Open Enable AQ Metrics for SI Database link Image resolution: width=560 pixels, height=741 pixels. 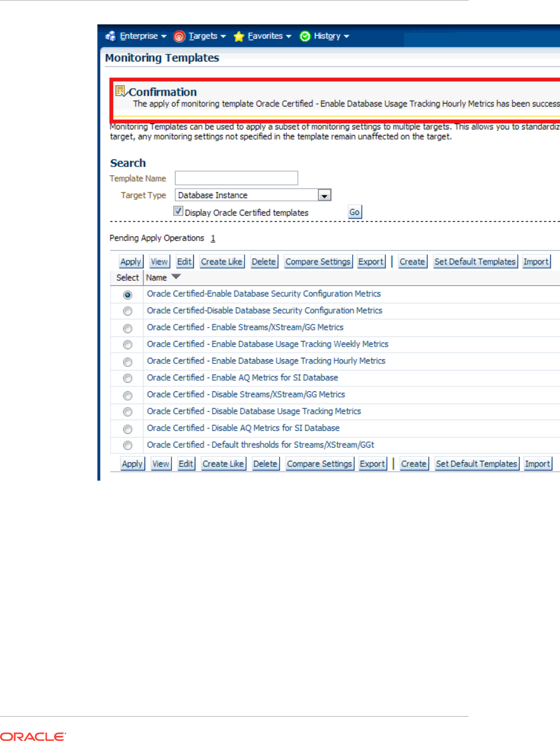coord(242,377)
